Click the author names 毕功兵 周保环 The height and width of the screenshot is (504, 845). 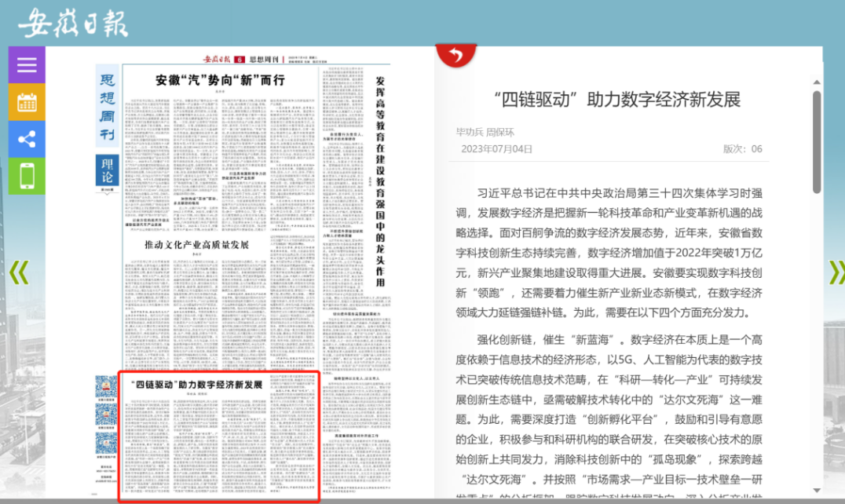point(485,133)
